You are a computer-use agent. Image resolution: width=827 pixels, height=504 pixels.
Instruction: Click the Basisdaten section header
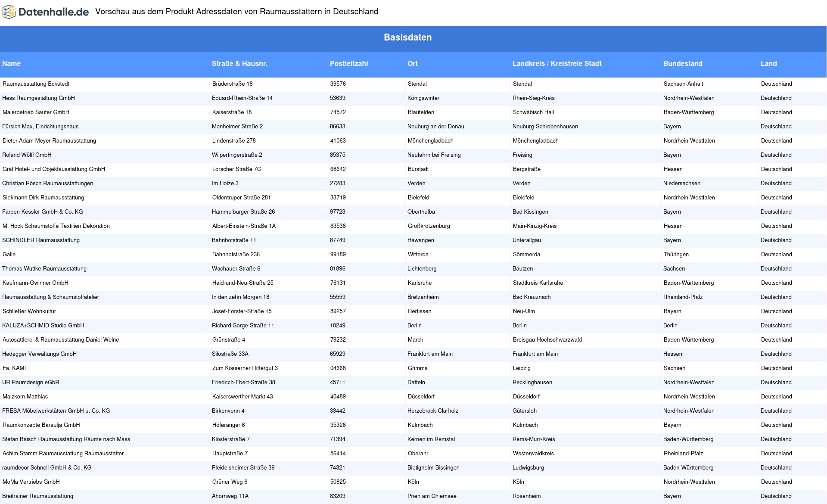(408, 37)
